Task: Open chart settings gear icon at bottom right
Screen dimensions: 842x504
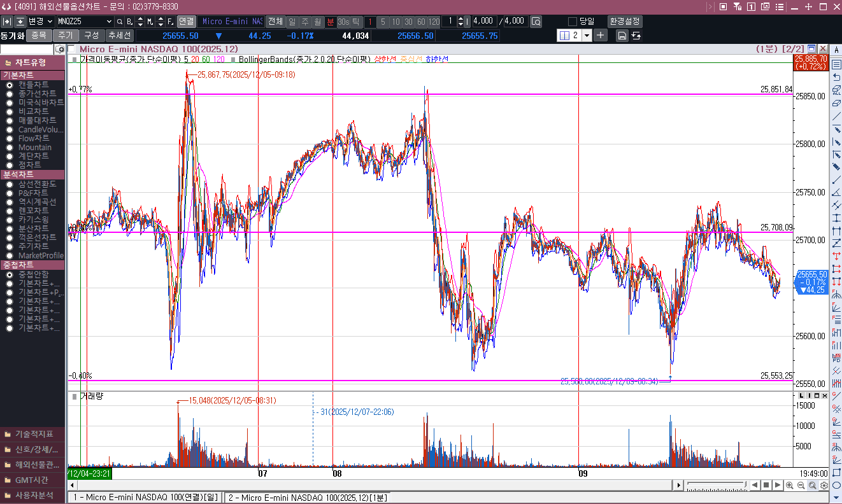Action: 824,486
